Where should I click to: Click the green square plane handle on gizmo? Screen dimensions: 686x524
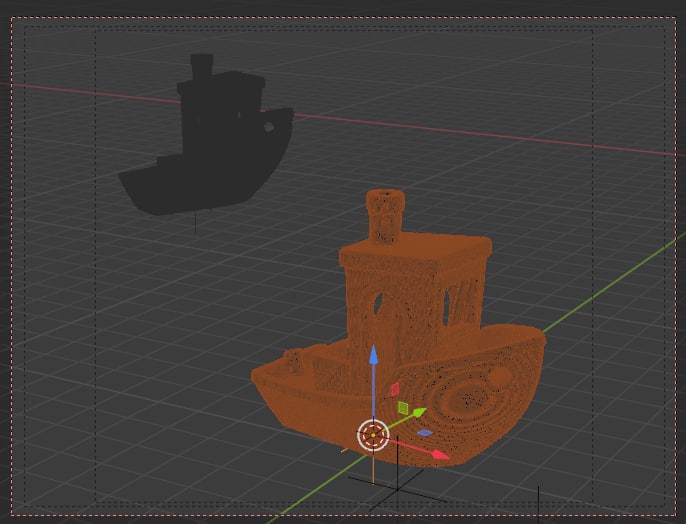[403, 408]
